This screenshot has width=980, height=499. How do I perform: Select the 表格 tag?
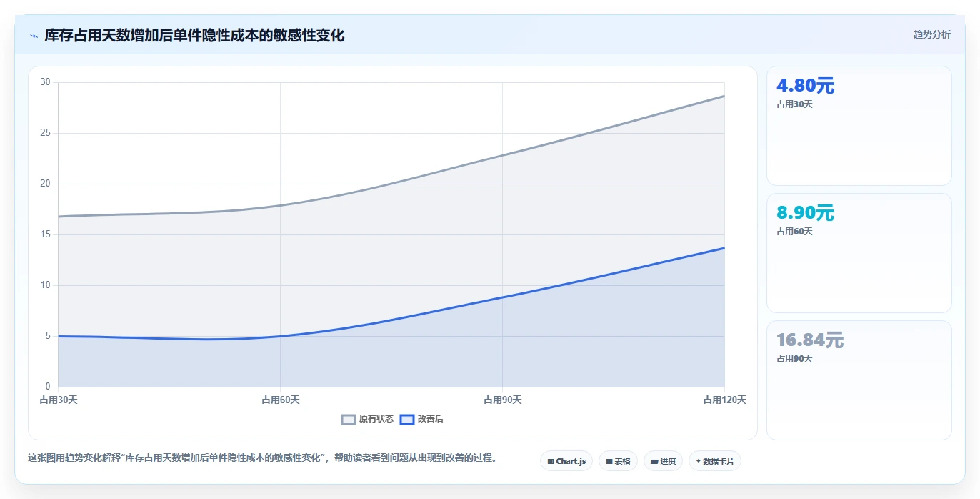[x=618, y=461]
